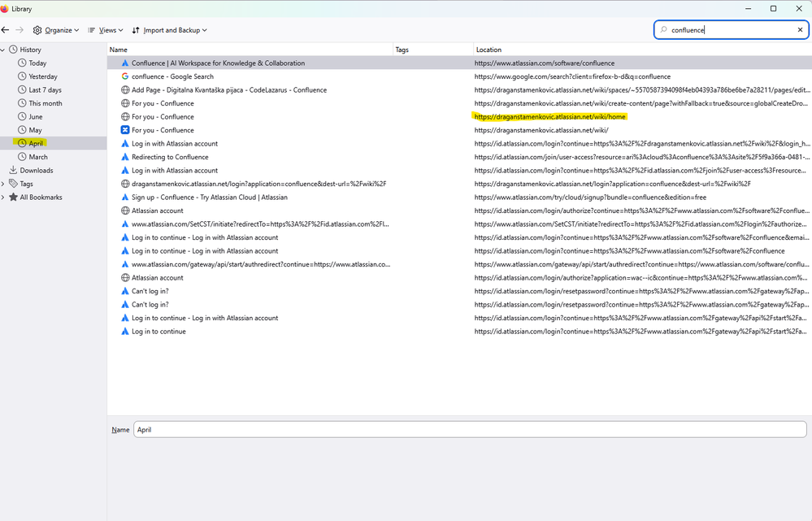Click clock icon beside June
Image resolution: width=812 pixels, height=521 pixels.
22,117
